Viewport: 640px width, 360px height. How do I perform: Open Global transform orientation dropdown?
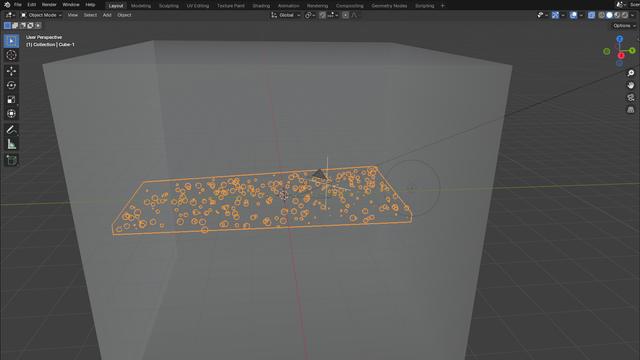[286, 15]
